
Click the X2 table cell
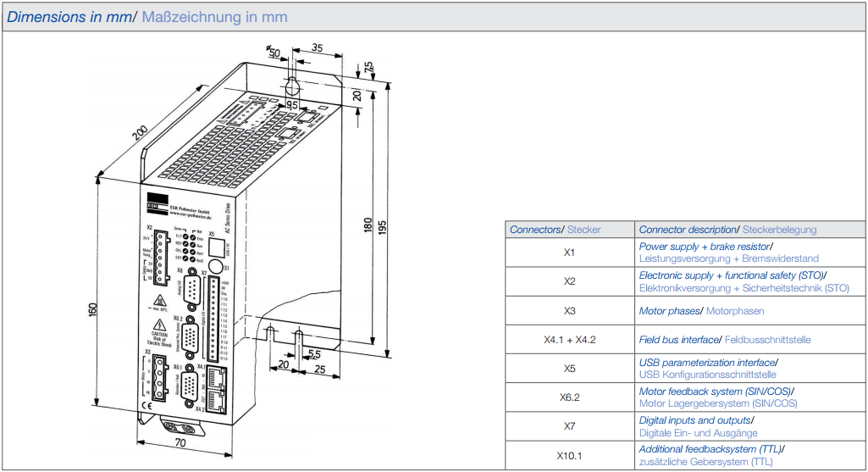570,280
